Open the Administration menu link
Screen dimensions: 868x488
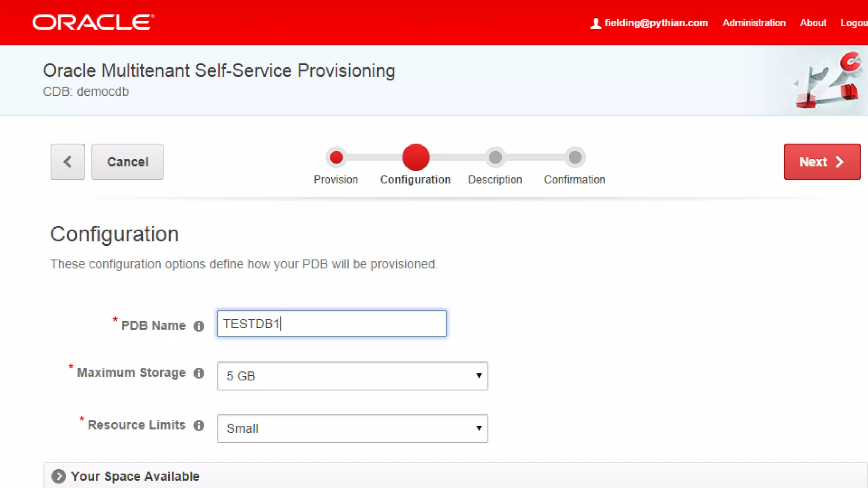pyautogui.click(x=754, y=23)
